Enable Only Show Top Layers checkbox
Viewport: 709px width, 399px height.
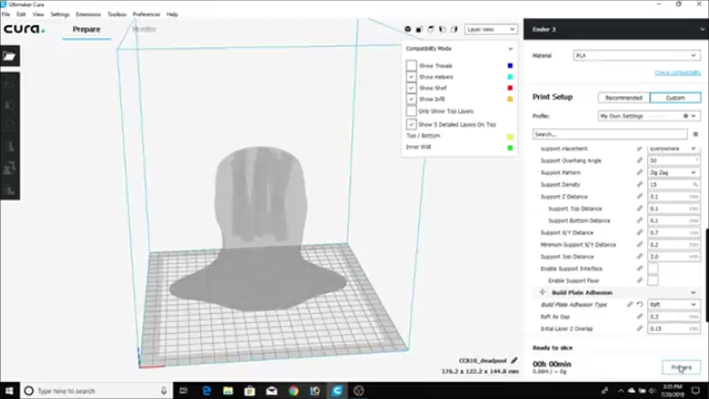pos(411,111)
